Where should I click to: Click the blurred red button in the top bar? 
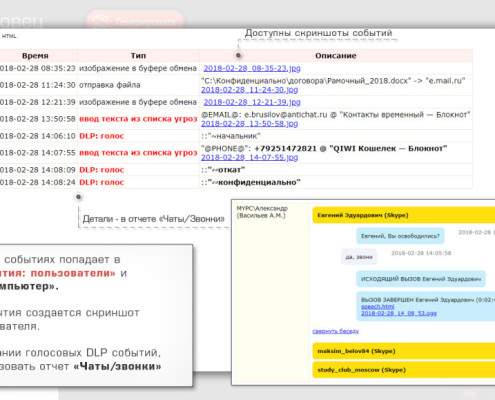click(x=135, y=19)
